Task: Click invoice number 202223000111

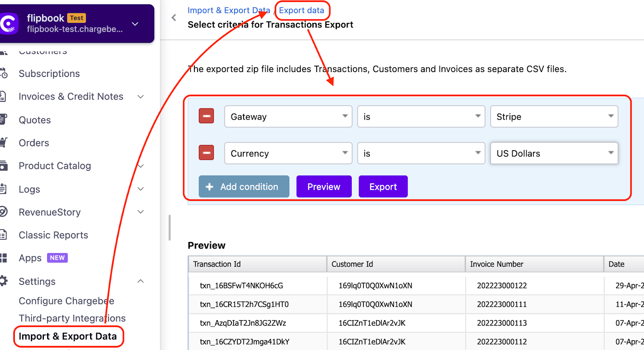Action: (x=502, y=304)
